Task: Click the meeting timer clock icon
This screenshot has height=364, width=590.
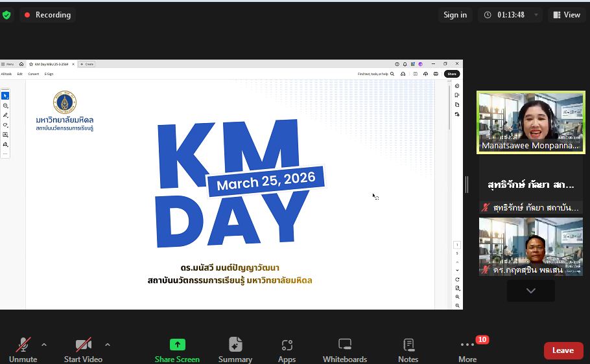Action: (488, 15)
